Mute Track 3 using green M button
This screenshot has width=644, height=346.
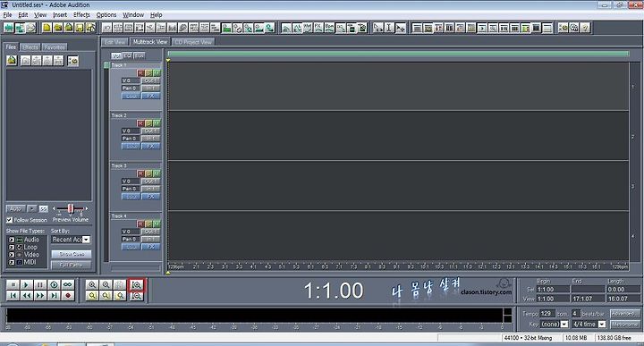(x=156, y=173)
